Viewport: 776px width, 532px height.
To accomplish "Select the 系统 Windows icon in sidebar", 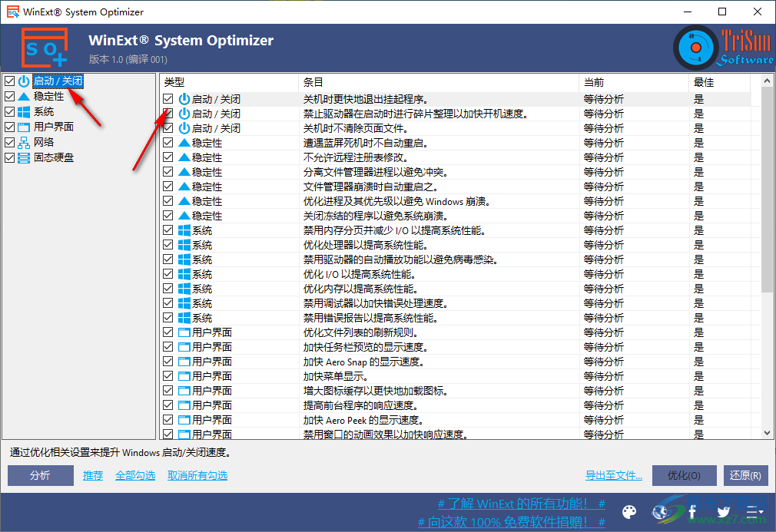I will click(25, 111).
